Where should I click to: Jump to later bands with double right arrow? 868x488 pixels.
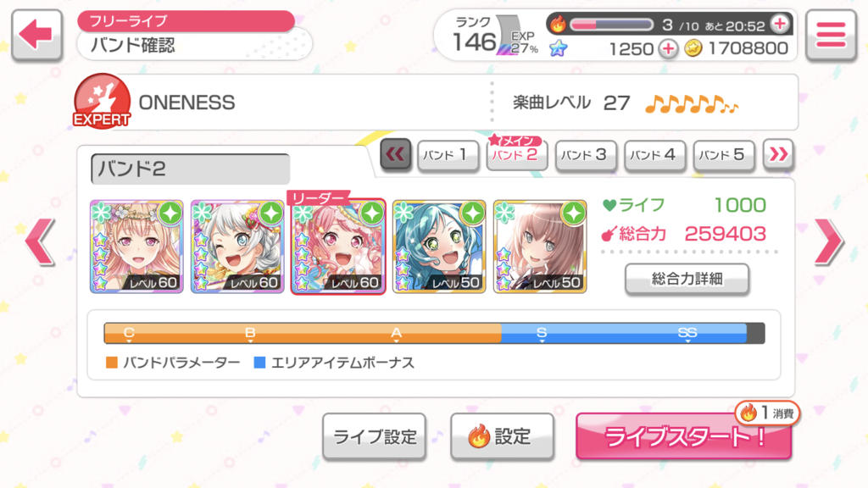click(x=778, y=154)
